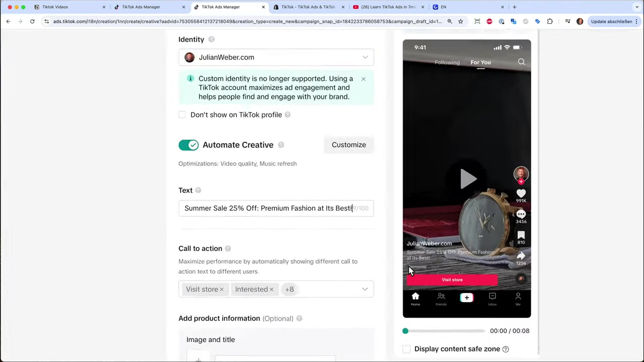Screen dimensions: 644x362
Task: Open the Identity JulianWeber.com dropdown
Action: [276, 57]
